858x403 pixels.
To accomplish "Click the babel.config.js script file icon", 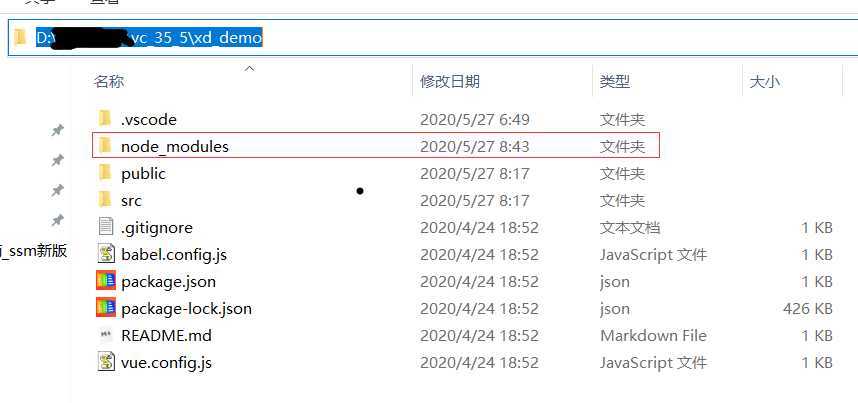I will click(x=106, y=254).
